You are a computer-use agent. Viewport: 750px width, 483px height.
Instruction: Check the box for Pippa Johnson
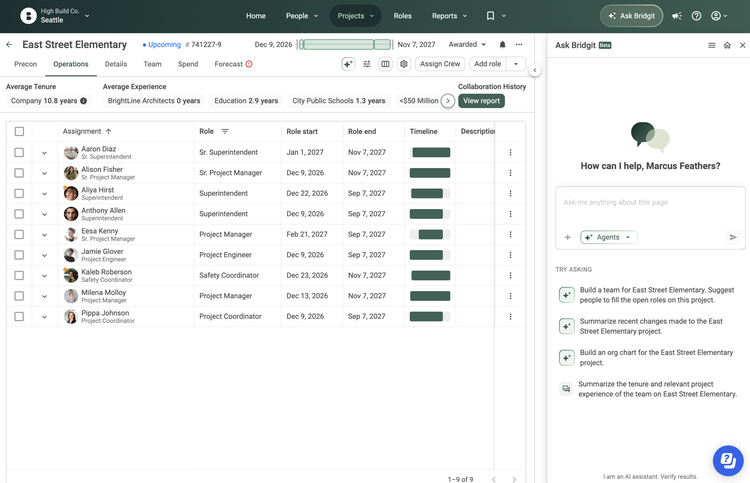(19, 317)
